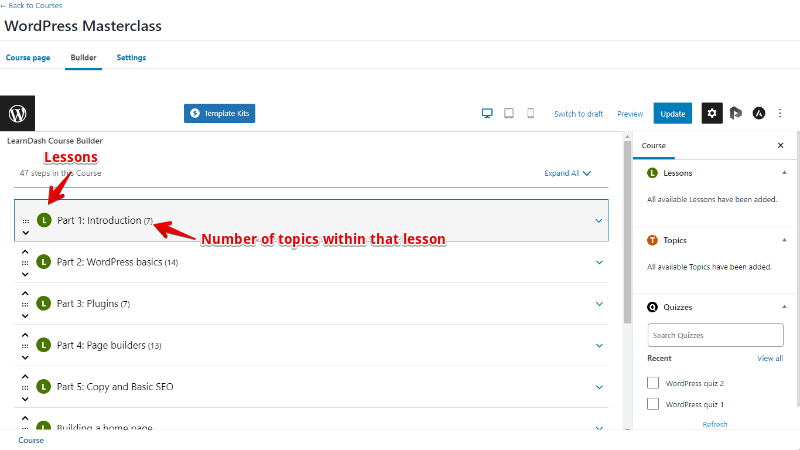Screen dimensions: 800x450
Task: Click Switch to draft
Action: (579, 114)
